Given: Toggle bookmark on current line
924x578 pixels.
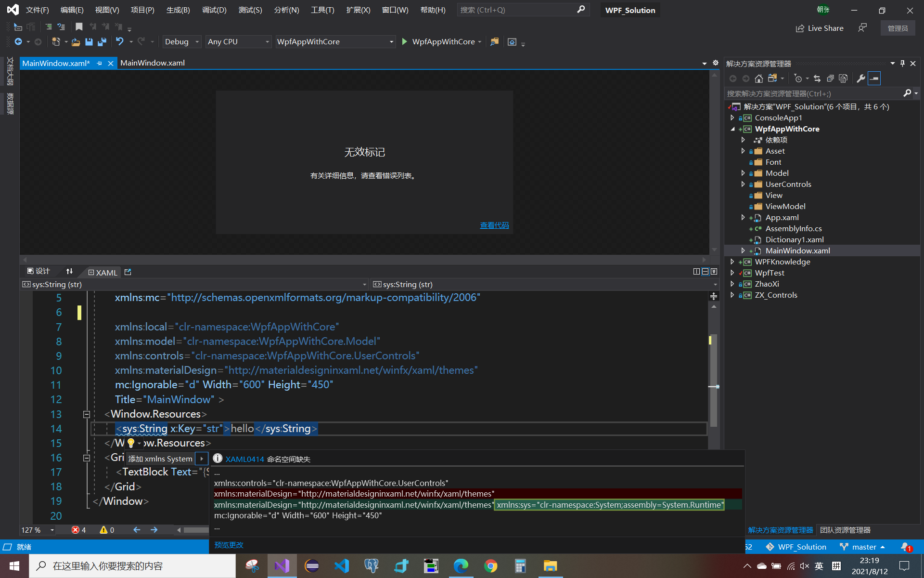Looking at the screenshot, I should 79,27.
